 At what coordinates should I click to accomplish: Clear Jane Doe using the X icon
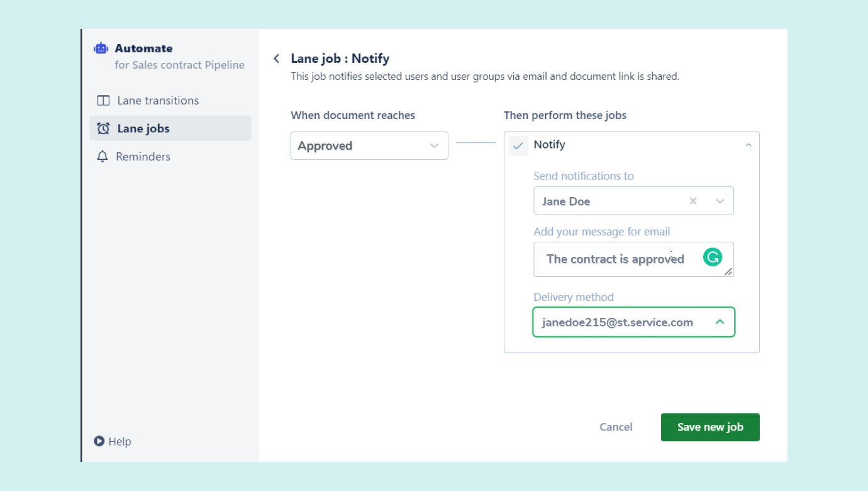[693, 201]
